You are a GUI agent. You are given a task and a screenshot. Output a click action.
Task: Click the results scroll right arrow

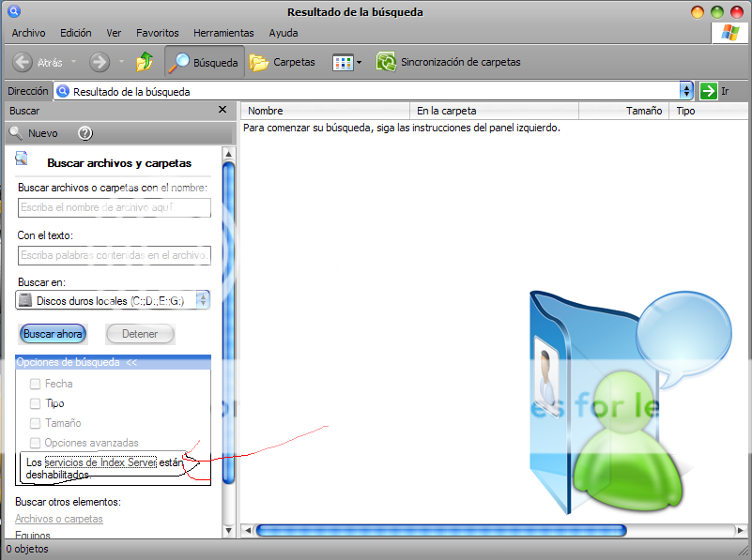tap(741, 530)
